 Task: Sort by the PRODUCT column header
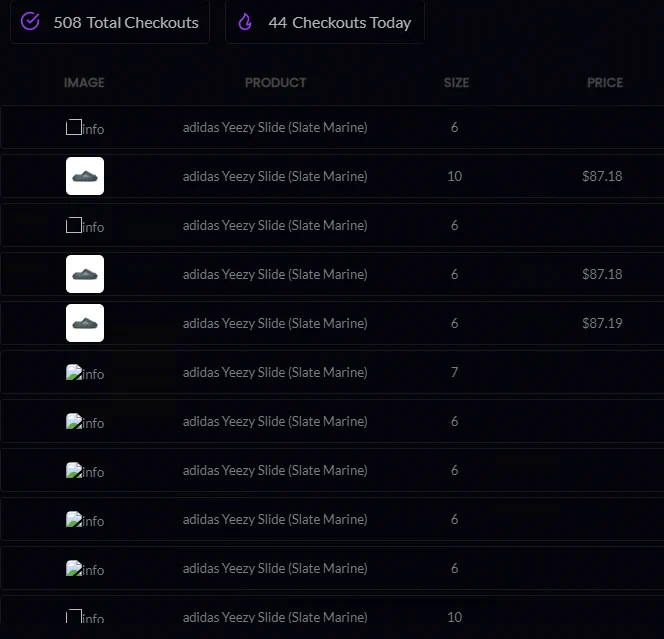point(275,83)
